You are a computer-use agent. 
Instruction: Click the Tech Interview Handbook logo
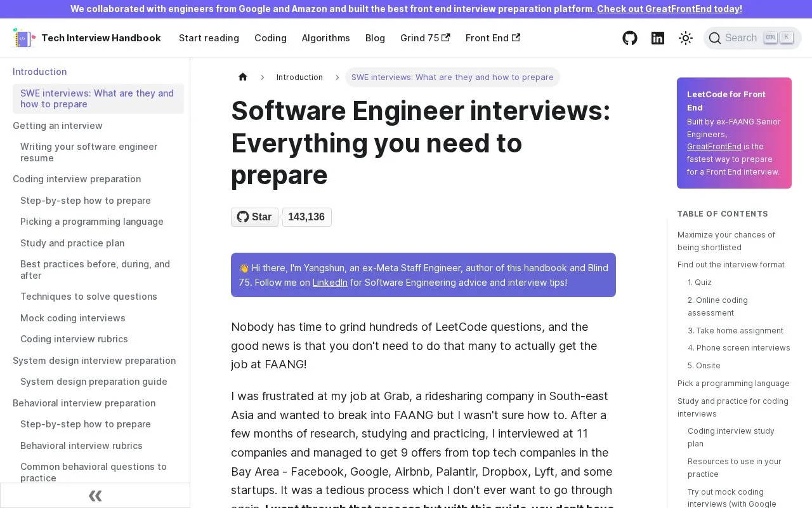click(87, 38)
